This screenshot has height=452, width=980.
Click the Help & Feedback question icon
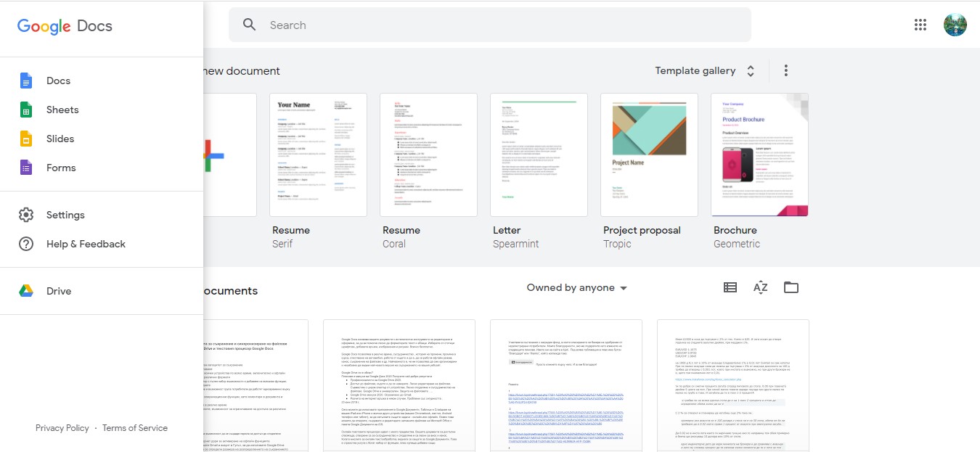point(26,244)
